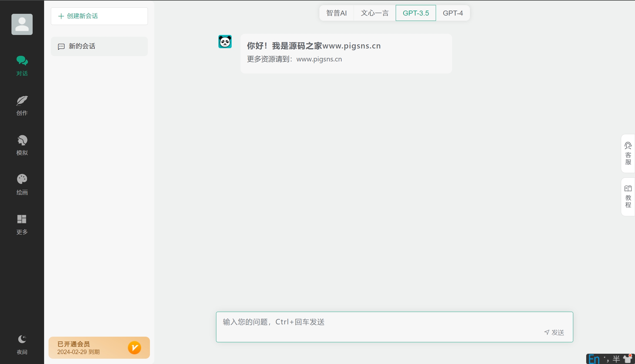Open 教程 tutorial panel
The width and height of the screenshot is (635, 364).
coord(628,197)
